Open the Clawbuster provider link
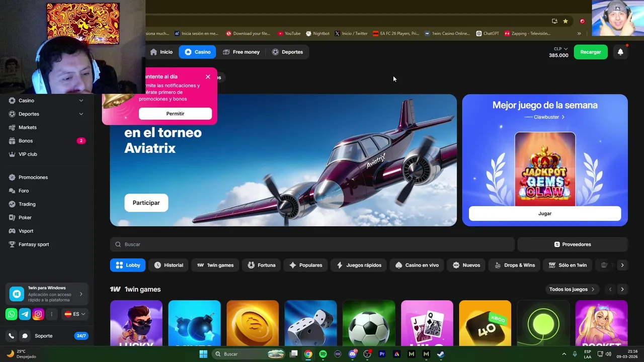Viewport: 644px width, 362px height. [x=544, y=117]
